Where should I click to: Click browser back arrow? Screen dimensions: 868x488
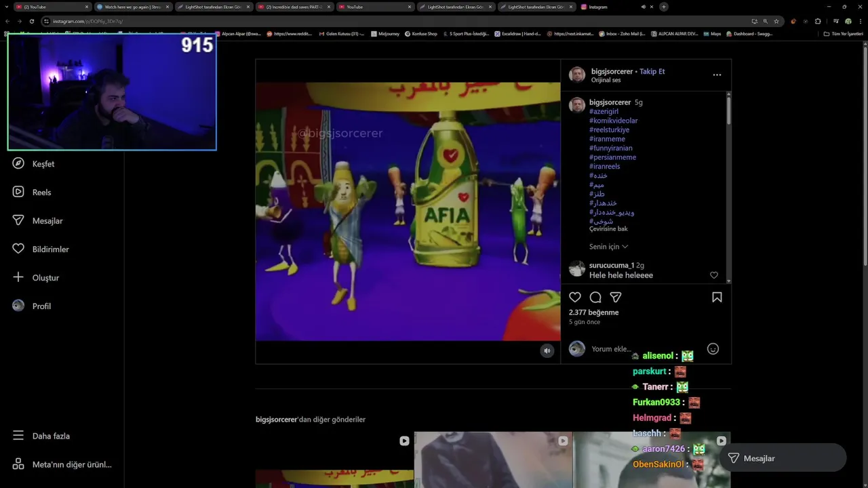(7, 21)
